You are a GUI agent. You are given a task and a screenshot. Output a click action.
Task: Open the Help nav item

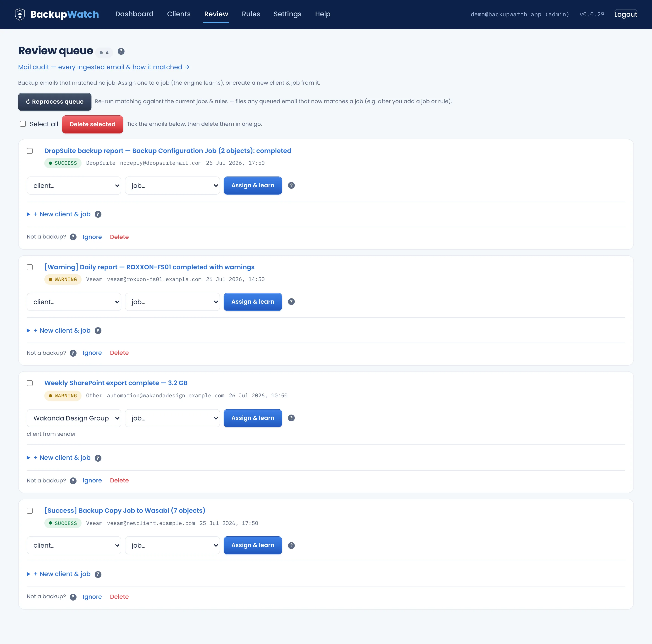(323, 14)
